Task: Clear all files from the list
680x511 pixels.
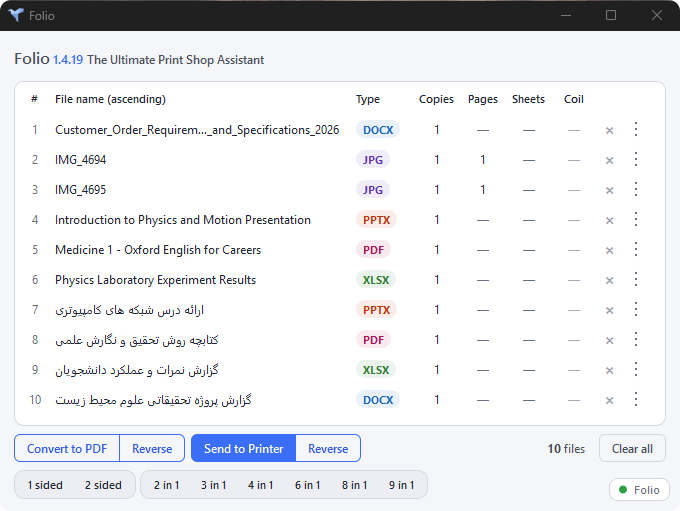Action: 632,449
